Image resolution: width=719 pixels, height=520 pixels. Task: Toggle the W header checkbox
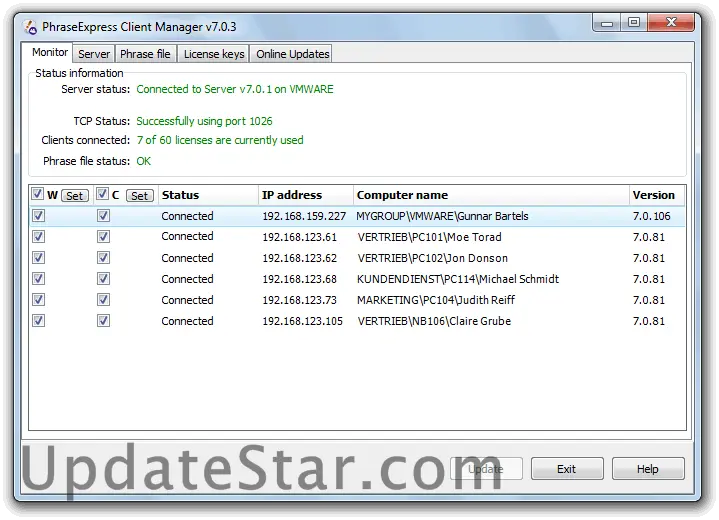(x=38, y=194)
